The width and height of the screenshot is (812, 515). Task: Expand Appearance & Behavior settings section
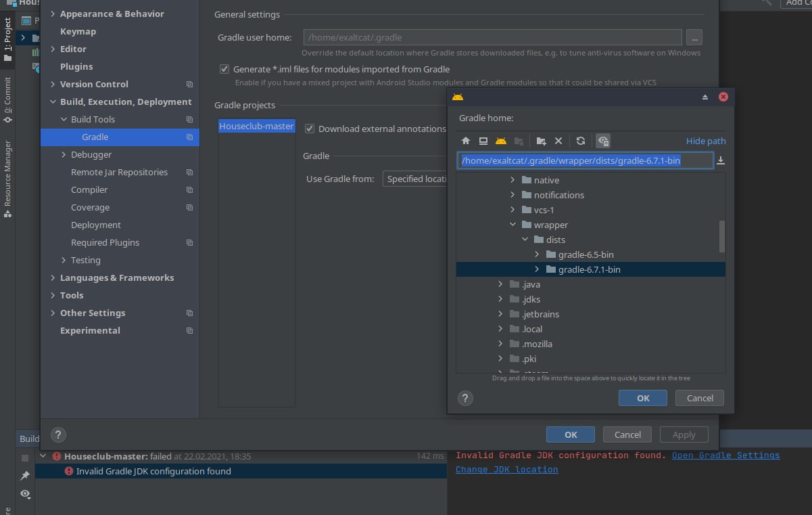click(x=53, y=14)
